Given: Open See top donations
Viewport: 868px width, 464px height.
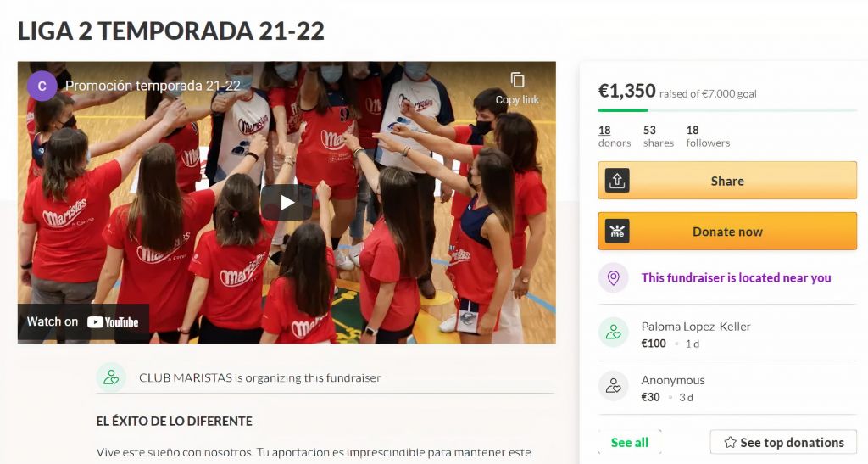Looking at the screenshot, I should tap(783, 443).
